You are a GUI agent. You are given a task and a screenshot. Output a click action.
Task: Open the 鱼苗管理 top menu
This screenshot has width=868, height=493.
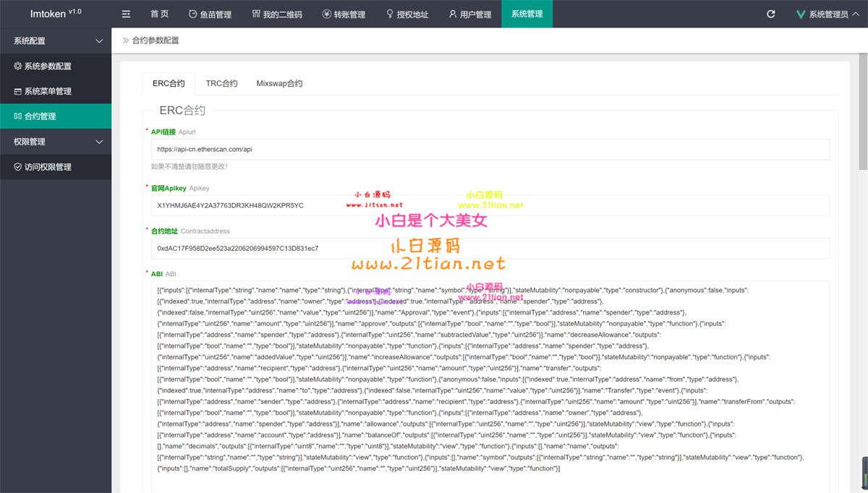point(210,14)
